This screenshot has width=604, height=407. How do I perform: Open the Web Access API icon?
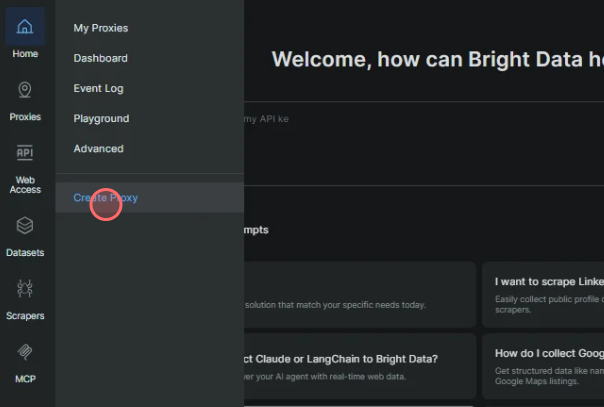point(25,153)
